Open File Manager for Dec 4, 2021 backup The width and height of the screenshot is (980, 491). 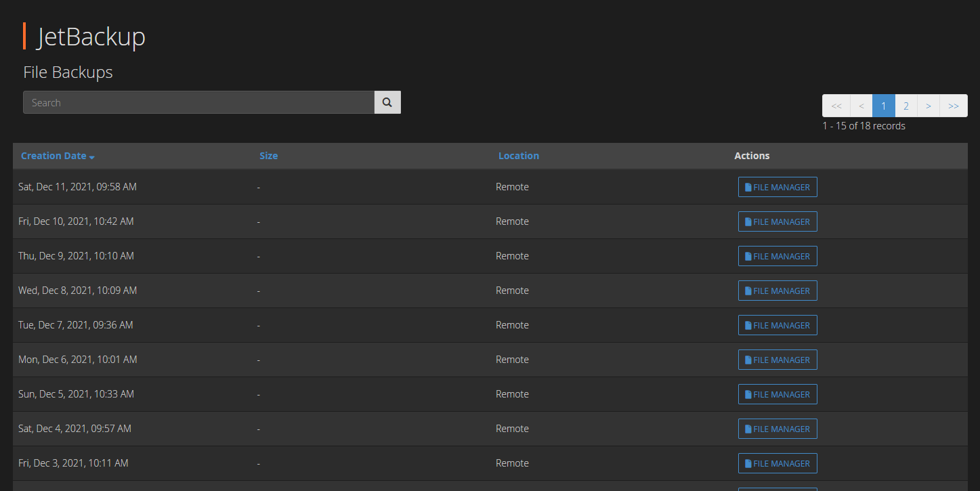(x=777, y=429)
